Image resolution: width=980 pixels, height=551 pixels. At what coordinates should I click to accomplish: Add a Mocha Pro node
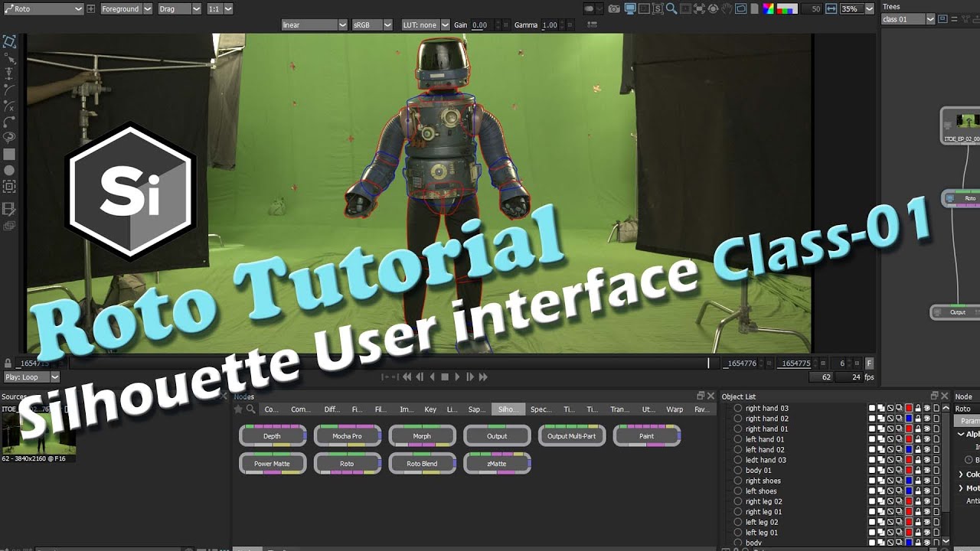[x=348, y=436]
